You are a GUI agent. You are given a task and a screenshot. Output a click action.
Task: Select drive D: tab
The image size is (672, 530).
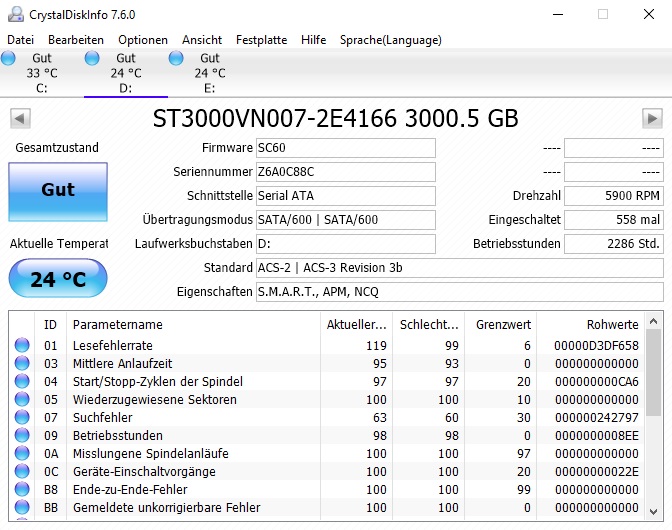pos(126,73)
